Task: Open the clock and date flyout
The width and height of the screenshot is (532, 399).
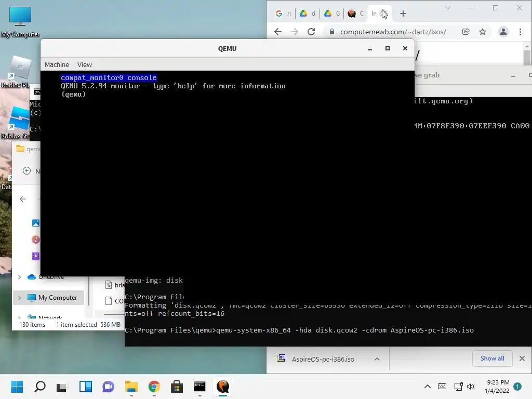Action: tap(497, 387)
